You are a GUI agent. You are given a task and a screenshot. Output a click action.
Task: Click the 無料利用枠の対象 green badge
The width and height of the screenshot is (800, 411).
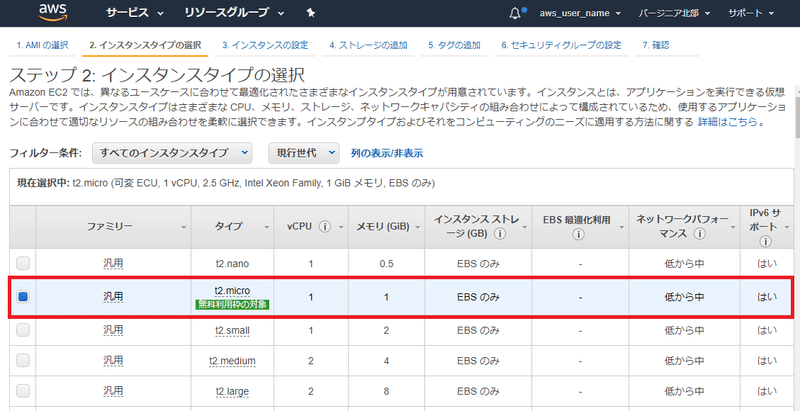232,304
